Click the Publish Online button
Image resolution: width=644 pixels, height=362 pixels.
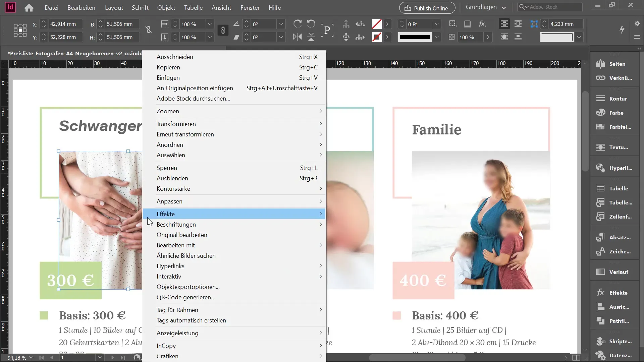coord(427,8)
